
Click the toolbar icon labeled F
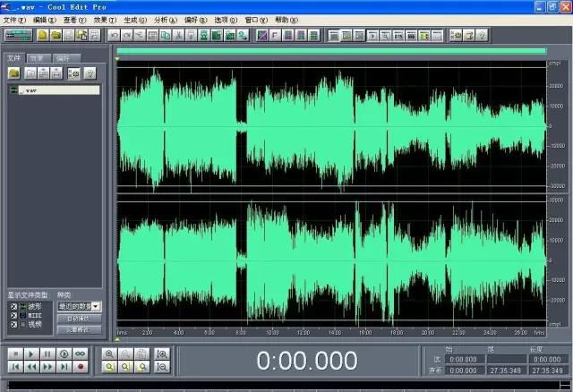click(x=275, y=36)
